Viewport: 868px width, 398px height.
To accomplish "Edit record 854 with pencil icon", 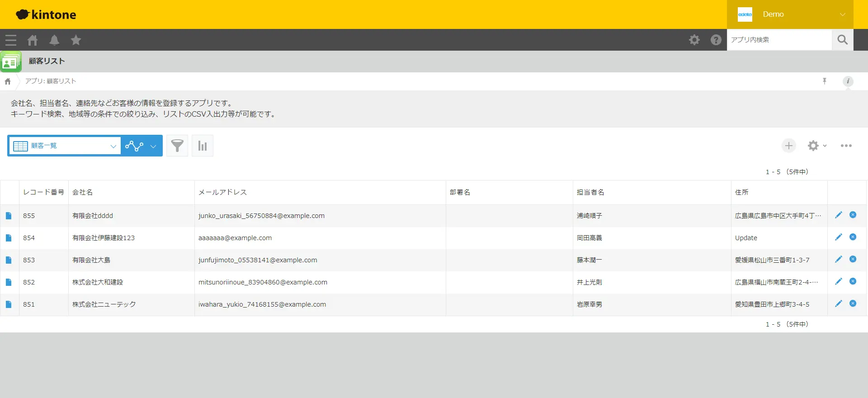I will point(839,237).
